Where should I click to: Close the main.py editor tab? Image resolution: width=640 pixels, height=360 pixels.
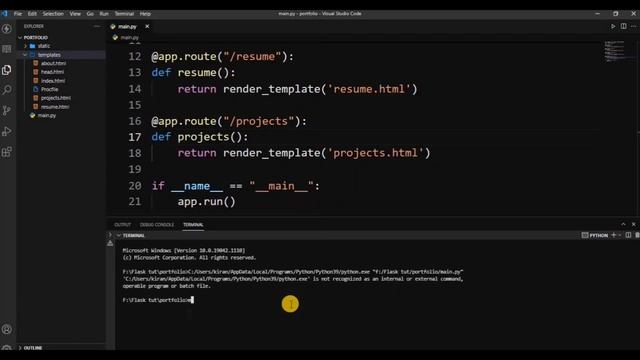147,27
